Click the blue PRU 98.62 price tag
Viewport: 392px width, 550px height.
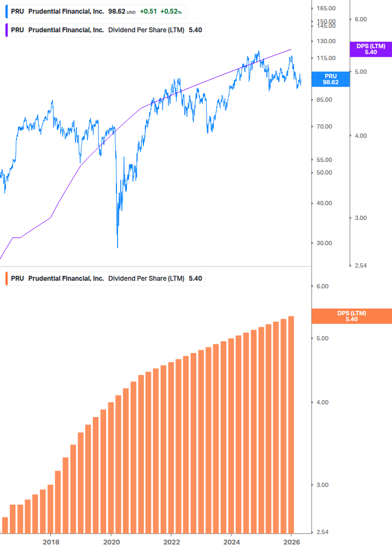click(331, 79)
